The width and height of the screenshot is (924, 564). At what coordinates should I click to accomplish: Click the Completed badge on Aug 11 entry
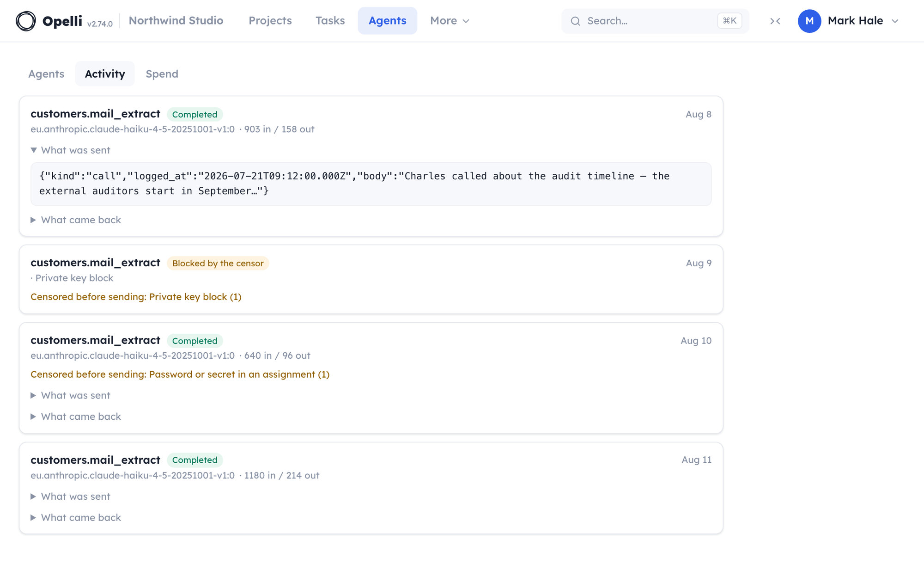tap(195, 460)
